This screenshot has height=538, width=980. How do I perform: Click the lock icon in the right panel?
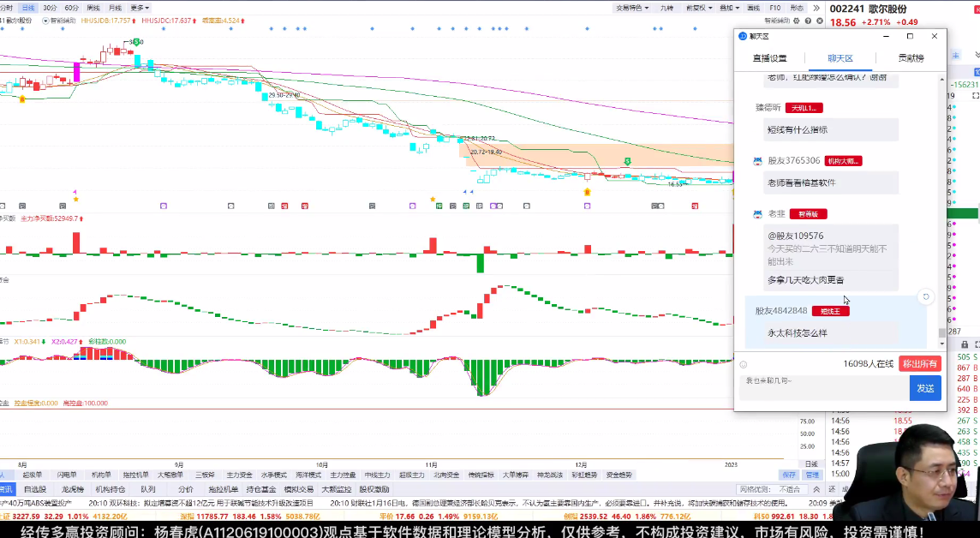pos(965,345)
